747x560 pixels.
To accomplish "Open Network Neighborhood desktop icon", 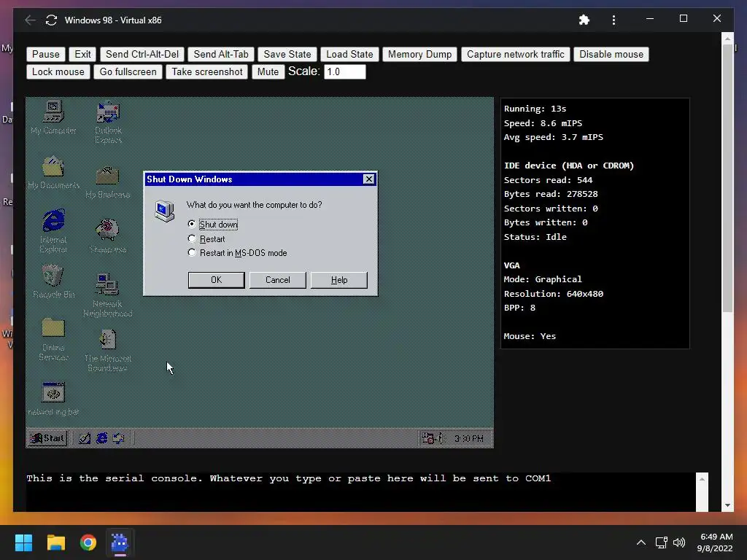I will click(108, 295).
